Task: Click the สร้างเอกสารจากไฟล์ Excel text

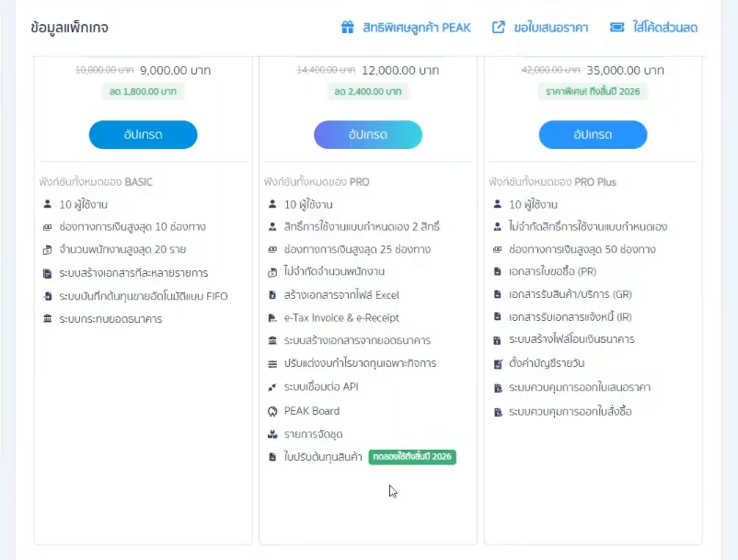Action: [341, 295]
